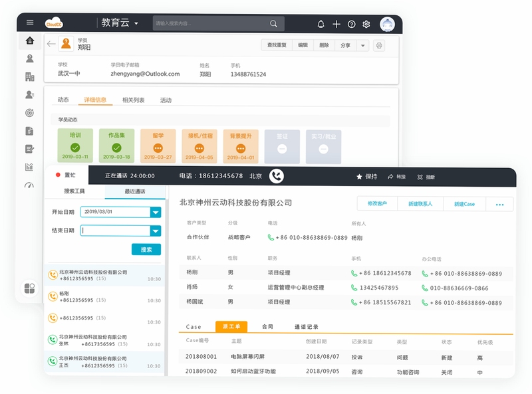The height and width of the screenshot is (394, 532).
Task: Click the 编辑 button
Action: (303, 45)
